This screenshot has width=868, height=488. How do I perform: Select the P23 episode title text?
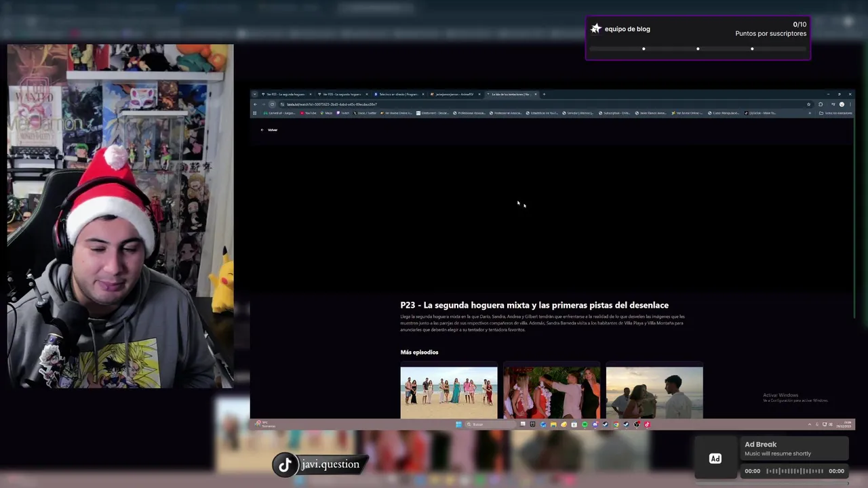coord(534,305)
